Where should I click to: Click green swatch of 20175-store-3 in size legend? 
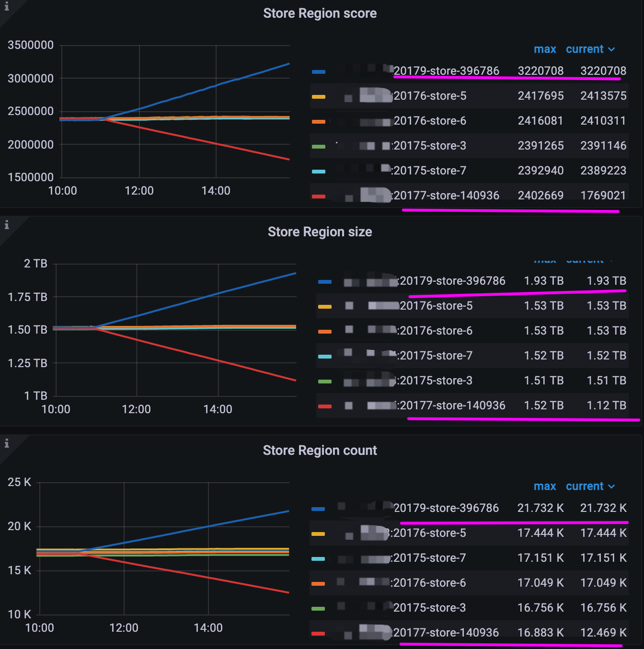pyautogui.click(x=325, y=382)
